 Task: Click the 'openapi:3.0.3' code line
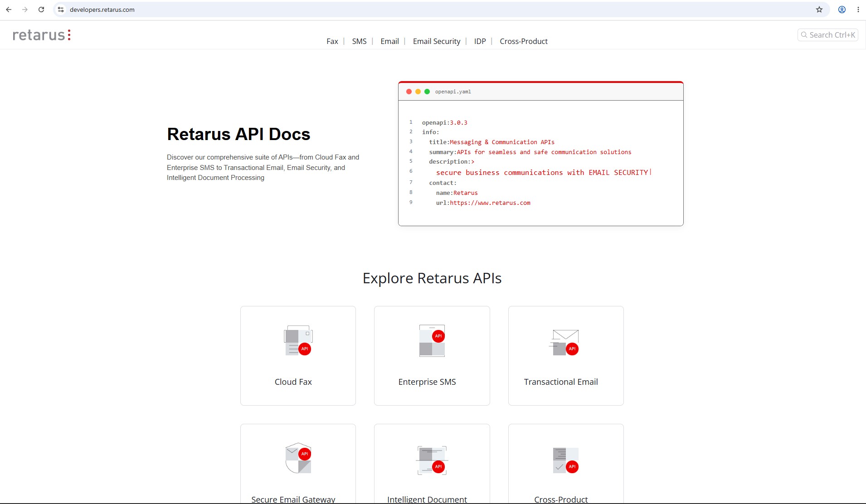point(445,123)
